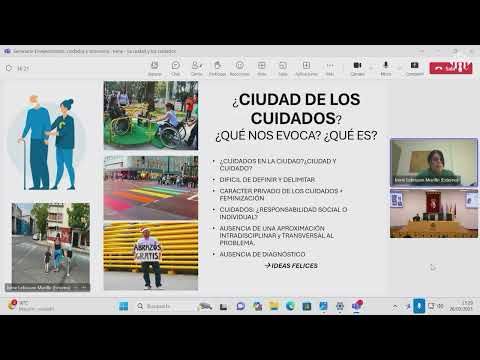The image size is (480, 360).
Task: Click the bullet DIFÍCIL DE DEFINIR Y DELIMITAR
Action: tap(267, 180)
